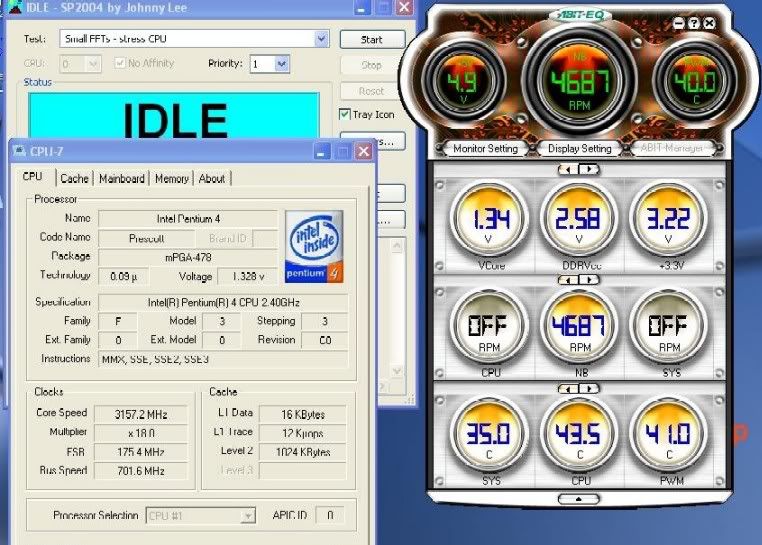Open the Processor Selection dropdown
This screenshot has width=762, height=545.
(201, 515)
